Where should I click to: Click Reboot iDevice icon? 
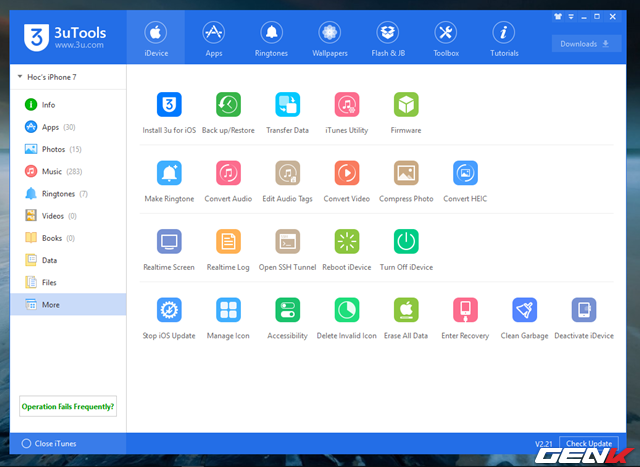[347, 242]
